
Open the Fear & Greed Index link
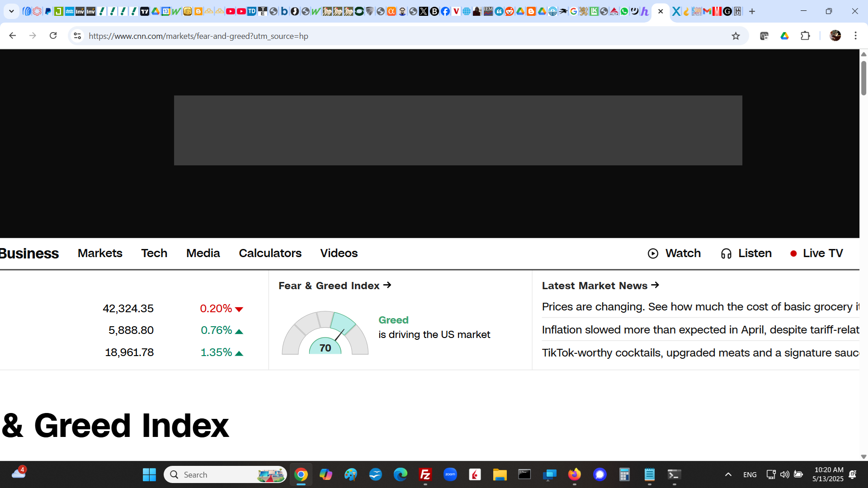point(335,286)
